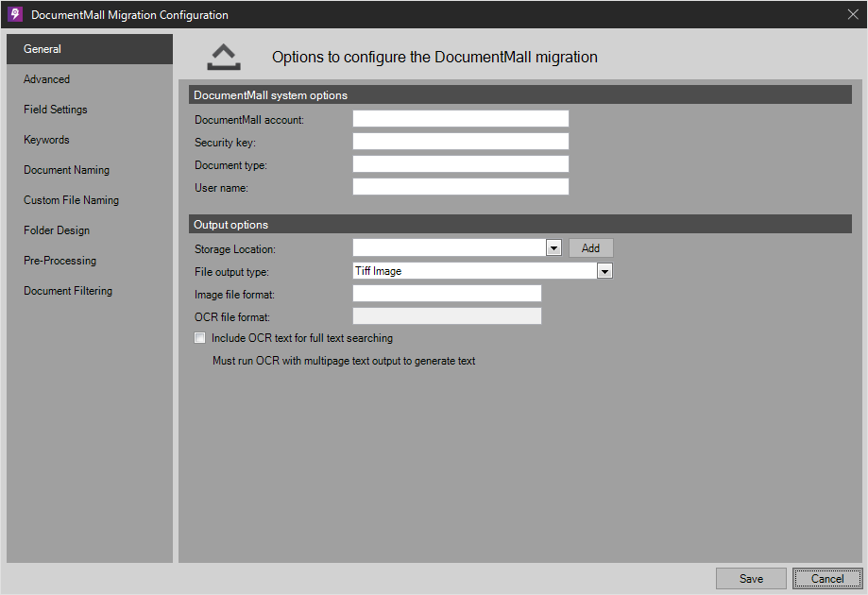This screenshot has height=595, width=868.
Task: Go to Field Settings page
Action: point(90,110)
